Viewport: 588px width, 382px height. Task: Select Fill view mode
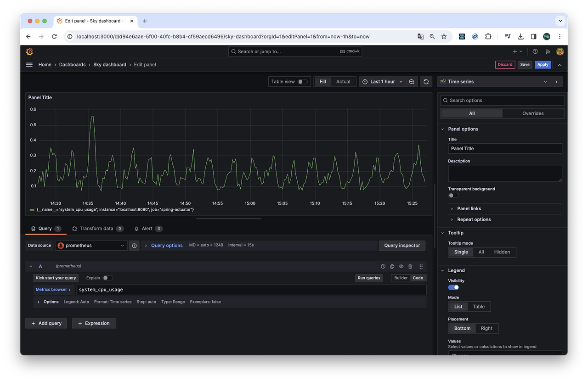(x=323, y=82)
